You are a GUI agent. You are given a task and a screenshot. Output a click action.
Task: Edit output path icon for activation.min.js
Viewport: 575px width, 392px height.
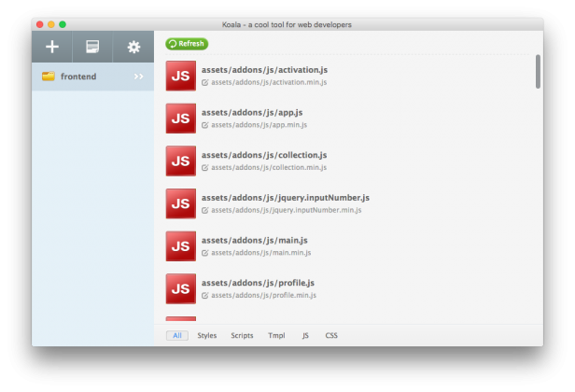[x=205, y=82]
